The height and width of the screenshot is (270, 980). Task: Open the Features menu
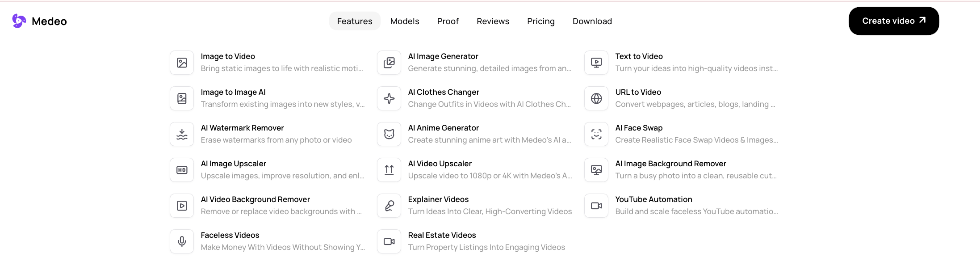coord(355,21)
